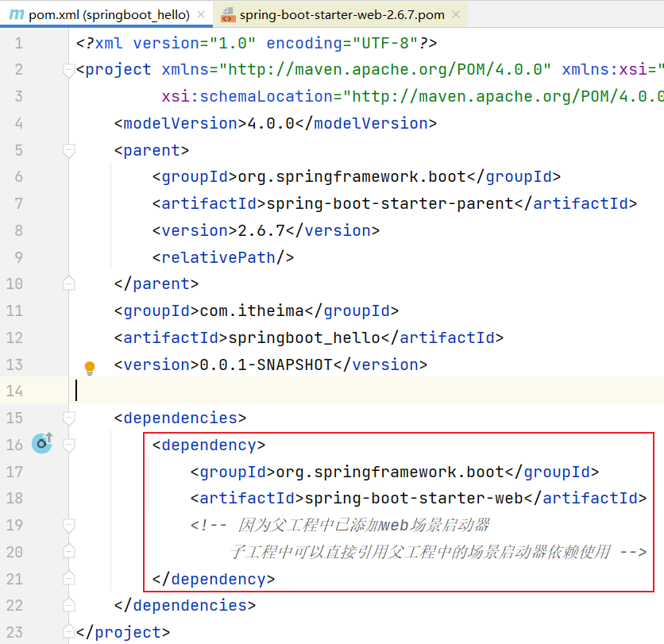Open spring-boot-starter-web-2.6.7.pom tab
The image size is (664, 644).
point(340,15)
